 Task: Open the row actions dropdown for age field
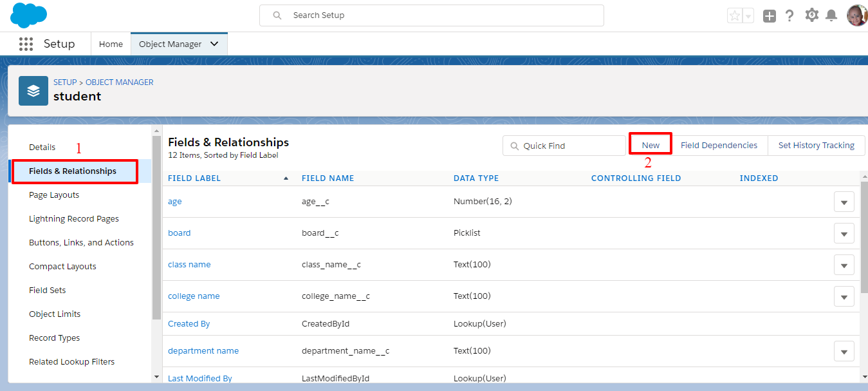(x=844, y=202)
